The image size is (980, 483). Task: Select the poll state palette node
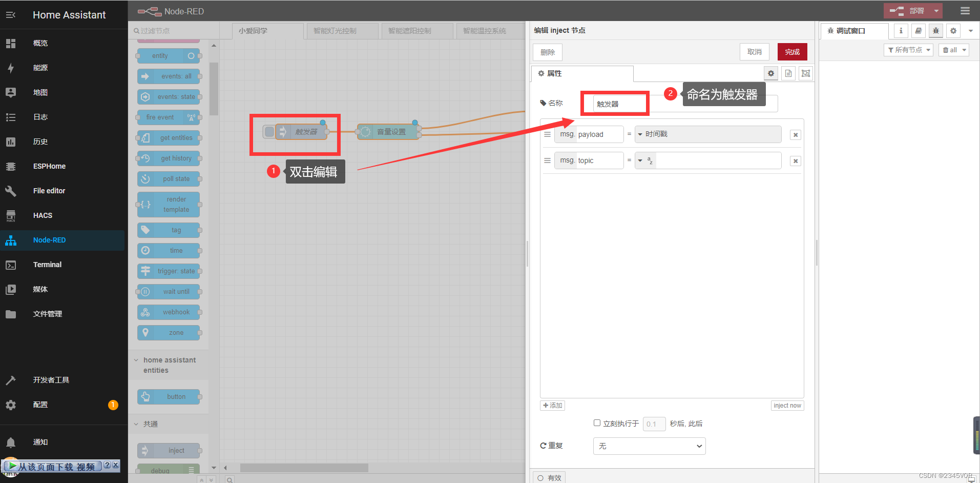click(x=169, y=179)
